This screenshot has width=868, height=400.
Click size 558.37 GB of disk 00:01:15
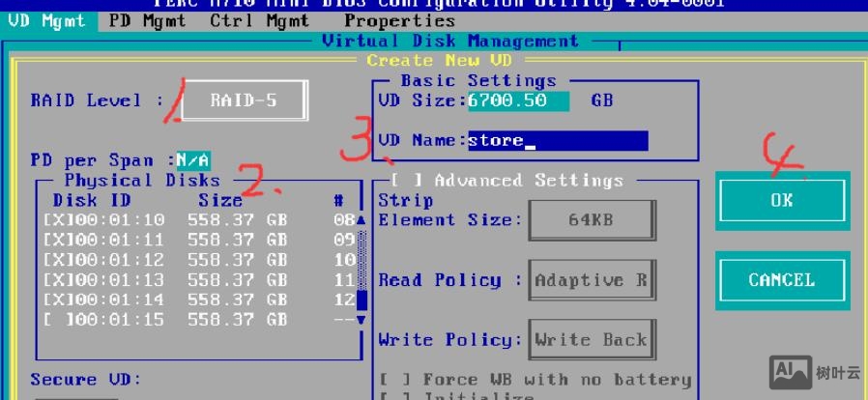[237, 320]
